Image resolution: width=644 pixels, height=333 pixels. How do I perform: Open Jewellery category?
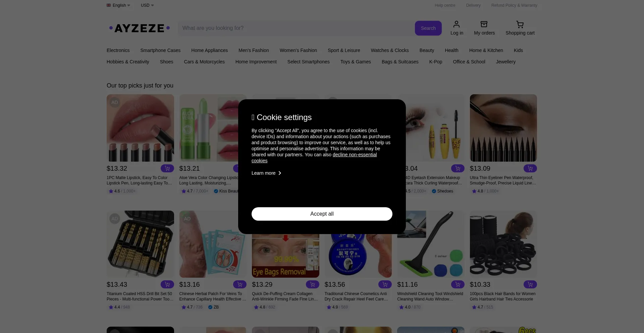(505, 62)
